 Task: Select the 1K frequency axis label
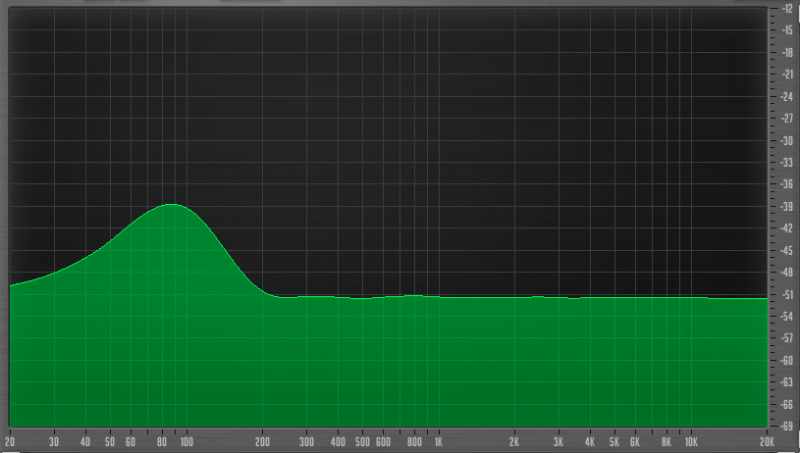click(438, 441)
